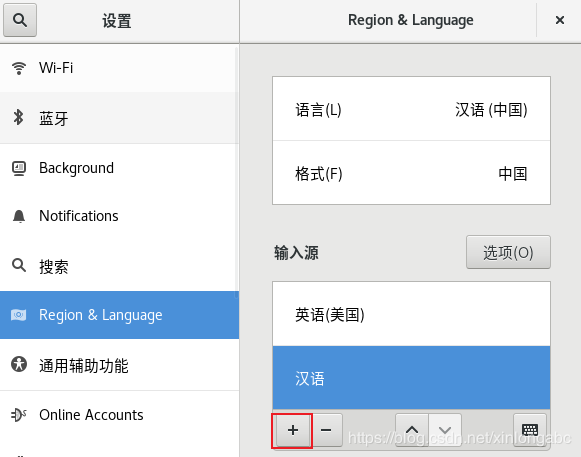581x457 pixels.
Task: Change 格式(F) formats setting row
Action: pos(411,173)
